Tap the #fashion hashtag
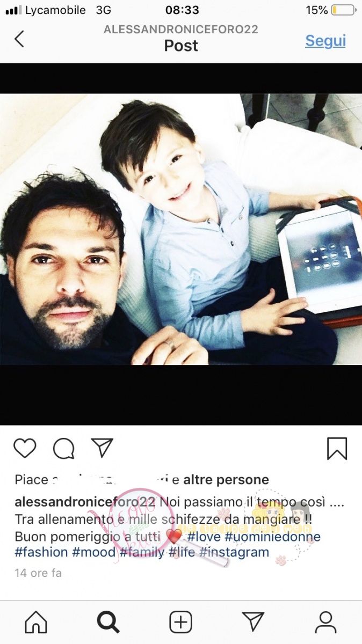This screenshot has height=644, width=362. (x=41, y=552)
